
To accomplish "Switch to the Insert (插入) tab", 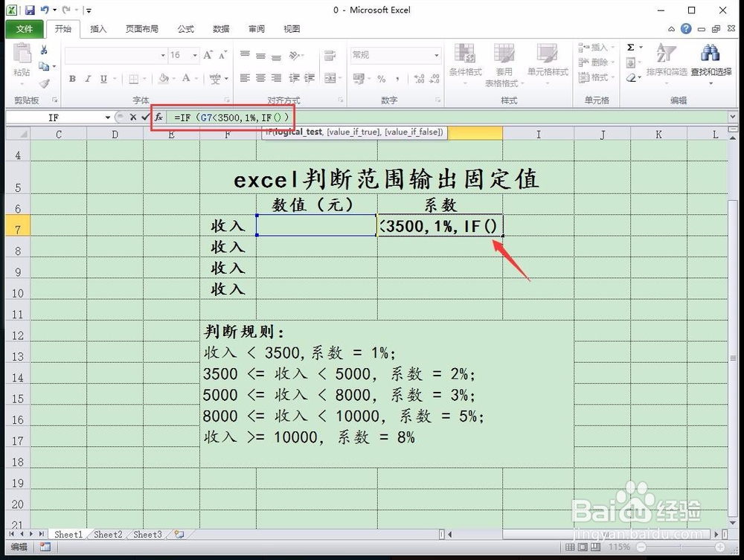I will pos(98,29).
